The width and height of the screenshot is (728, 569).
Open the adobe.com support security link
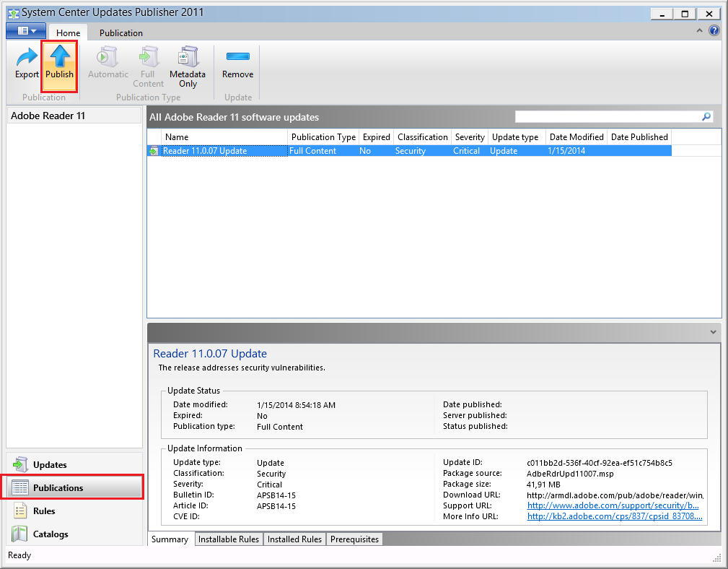613,505
